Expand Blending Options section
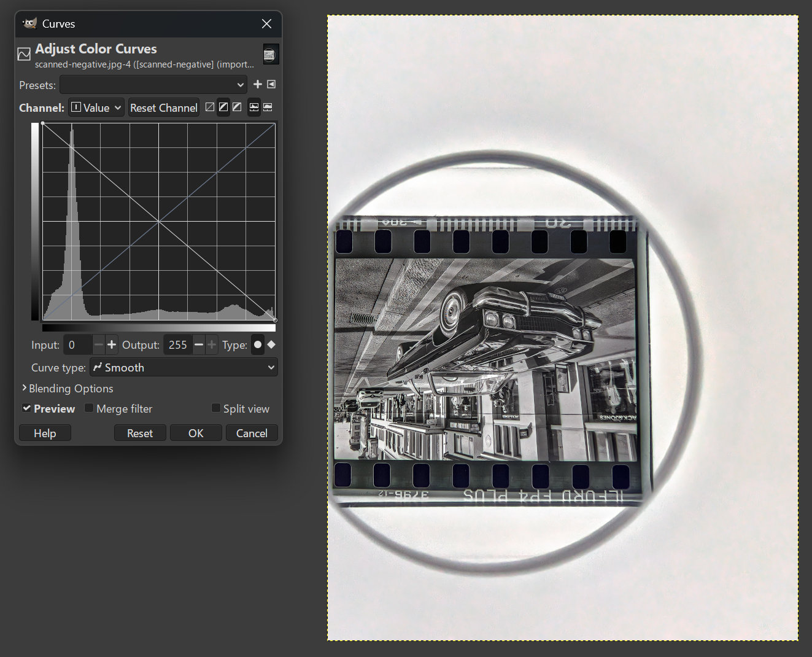 pyautogui.click(x=68, y=389)
